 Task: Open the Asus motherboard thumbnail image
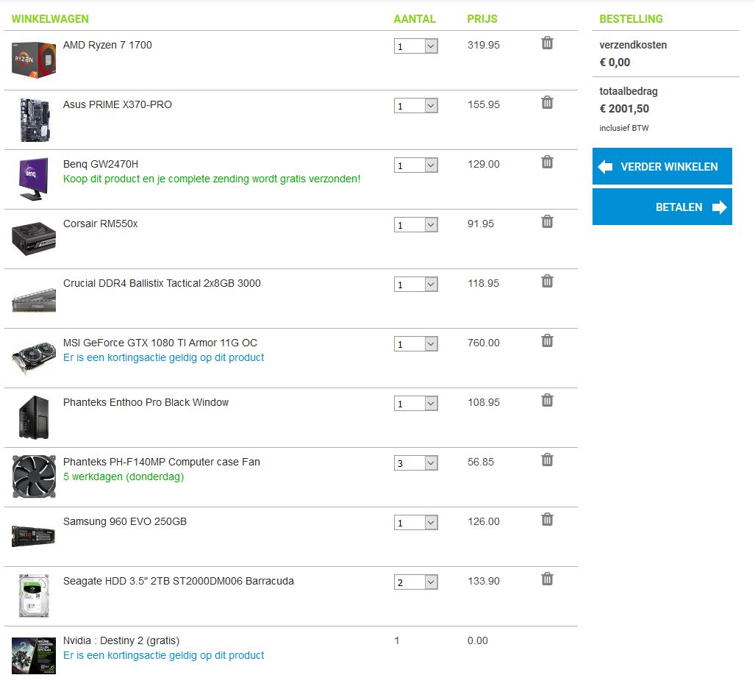35,120
